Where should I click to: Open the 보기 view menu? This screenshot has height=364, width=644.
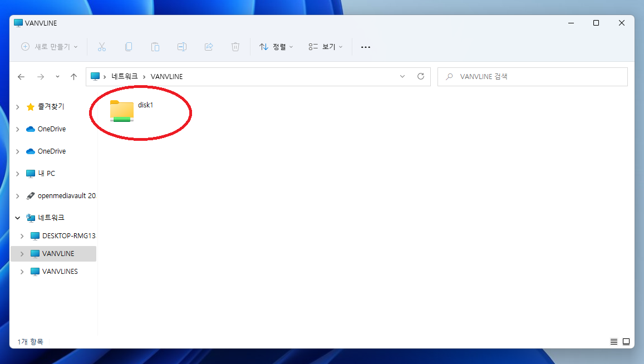click(x=325, y=47)
